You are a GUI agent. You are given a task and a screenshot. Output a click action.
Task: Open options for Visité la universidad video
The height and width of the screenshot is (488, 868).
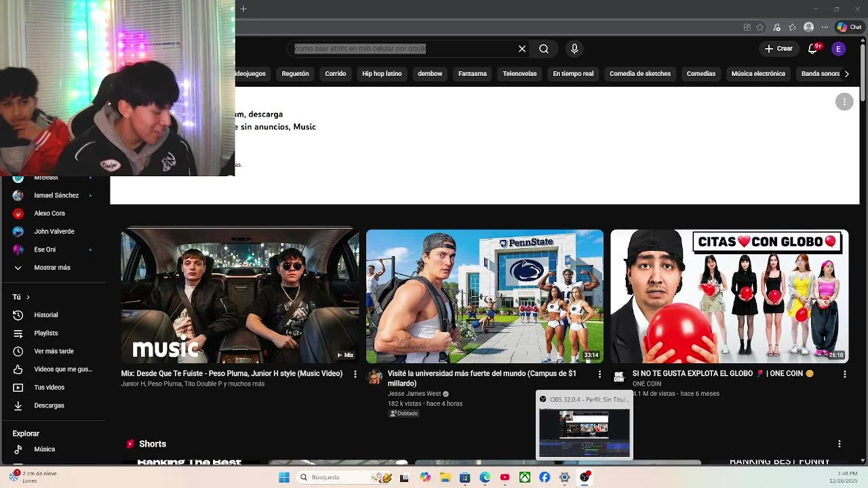point(599,374)
